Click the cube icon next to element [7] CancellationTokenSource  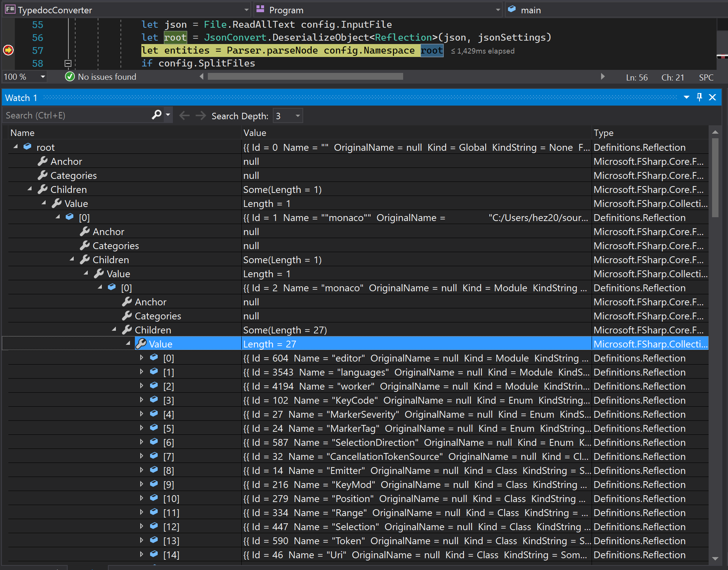pyautogui.click(x=154, y=456)
